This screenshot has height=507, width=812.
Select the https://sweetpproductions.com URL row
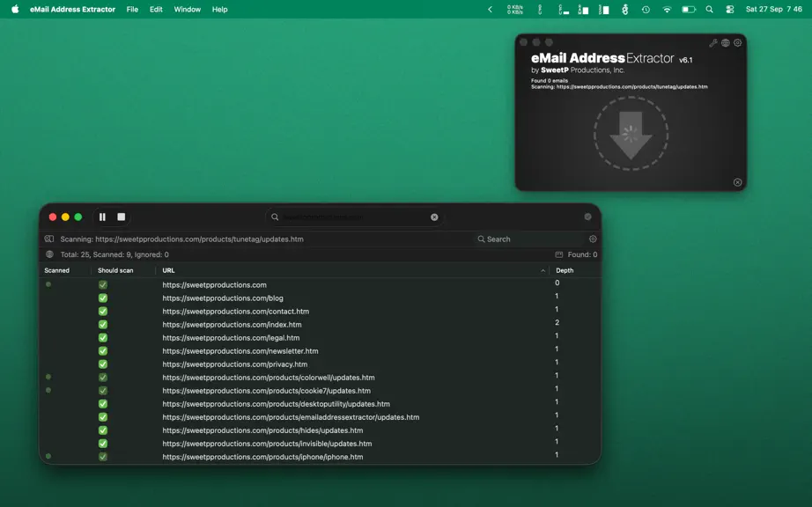[214, 284]
